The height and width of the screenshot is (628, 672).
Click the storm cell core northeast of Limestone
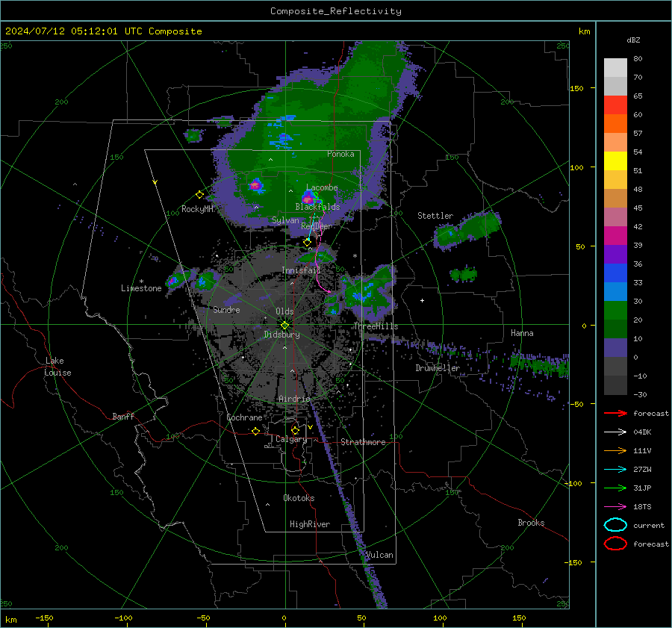tap(172, 281)
